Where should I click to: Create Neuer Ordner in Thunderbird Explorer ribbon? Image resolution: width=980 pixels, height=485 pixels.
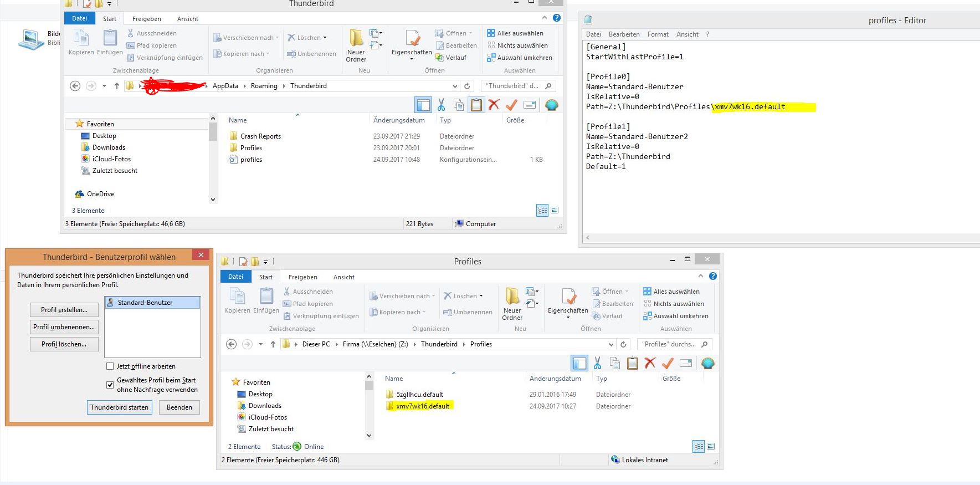coord(356,45)
